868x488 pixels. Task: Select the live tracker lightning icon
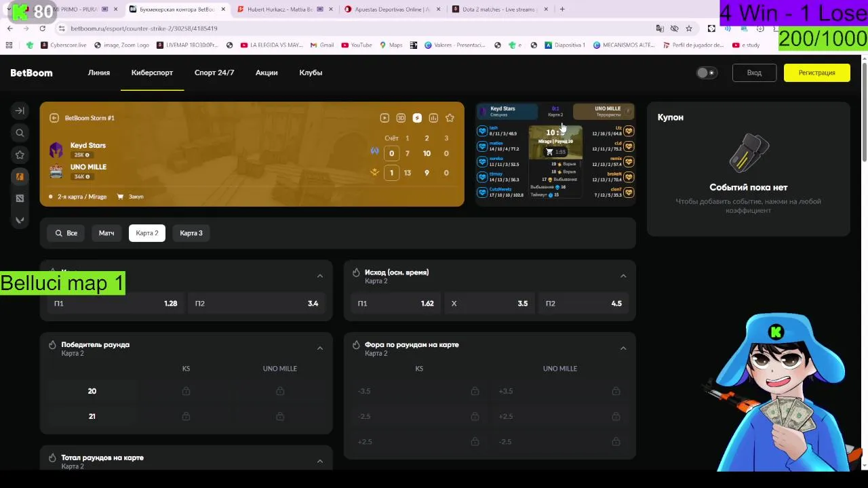[417, 118]
